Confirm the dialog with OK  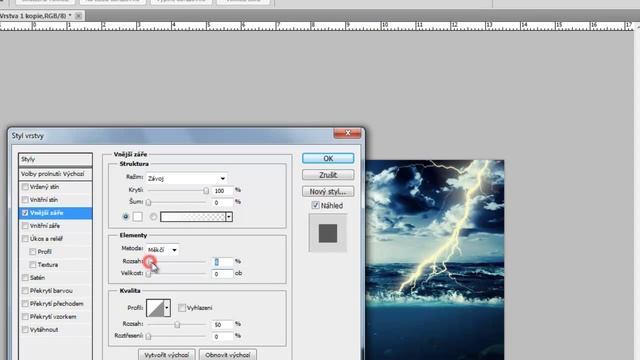tap(328, 158)
